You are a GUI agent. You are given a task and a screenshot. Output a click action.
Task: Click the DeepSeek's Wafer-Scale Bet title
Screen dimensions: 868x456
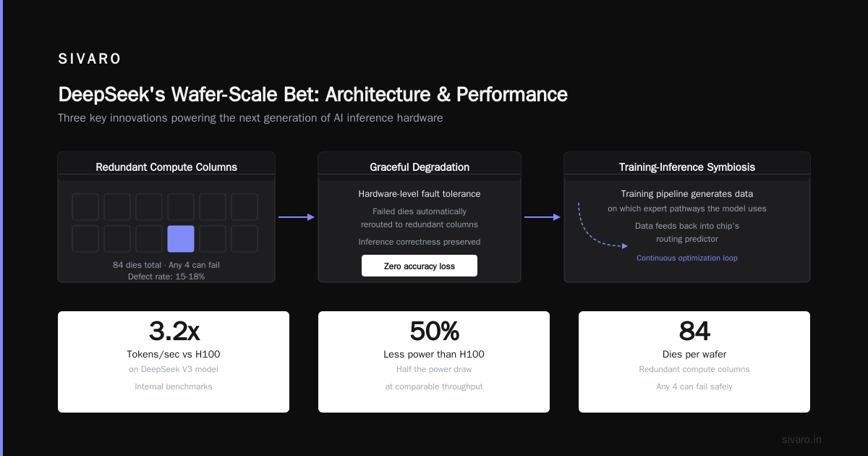pyautogui.click(x=312, y=95)
